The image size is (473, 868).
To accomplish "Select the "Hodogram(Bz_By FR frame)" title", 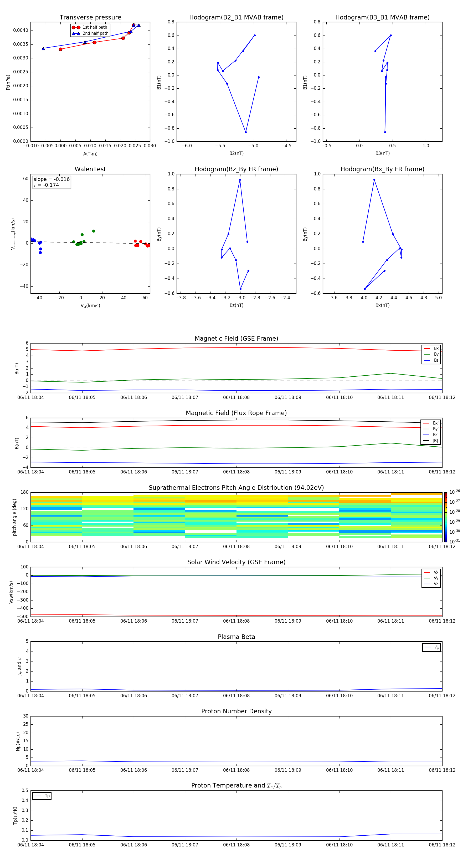I will click(x=236, y=169).
